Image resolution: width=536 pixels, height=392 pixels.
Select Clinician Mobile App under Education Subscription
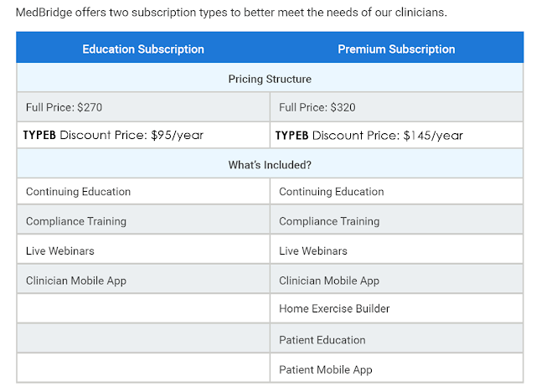[x=76, y=281]
